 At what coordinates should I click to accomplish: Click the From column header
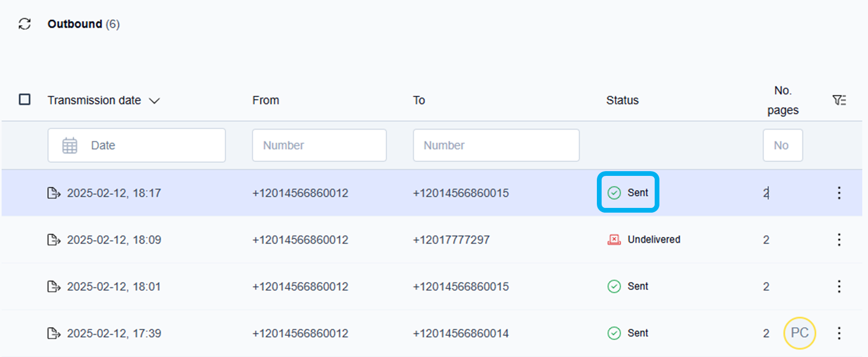(265, 100)
